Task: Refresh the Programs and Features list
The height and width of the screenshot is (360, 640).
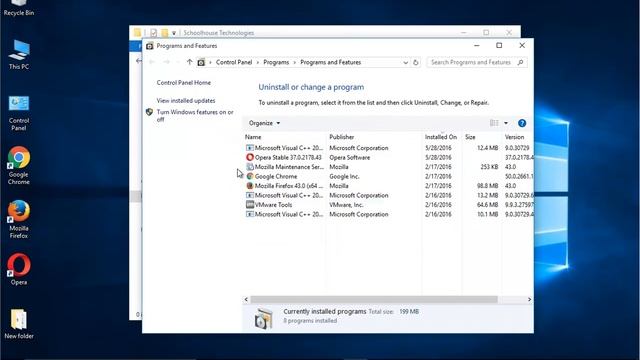Action: pos(416,62)
